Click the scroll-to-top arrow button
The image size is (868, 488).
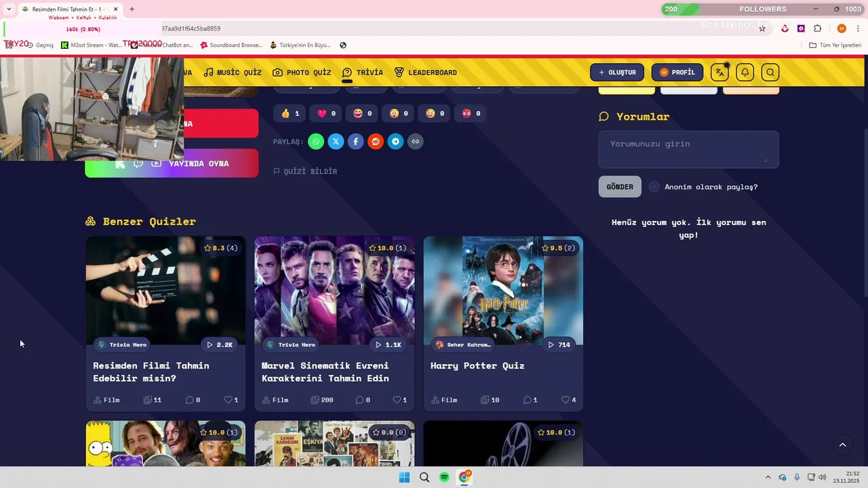tap(842, 445)
